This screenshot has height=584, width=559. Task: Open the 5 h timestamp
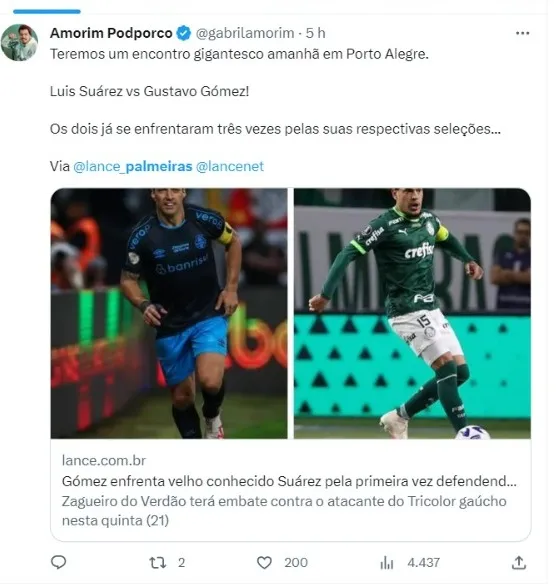[x=315, y=33]
